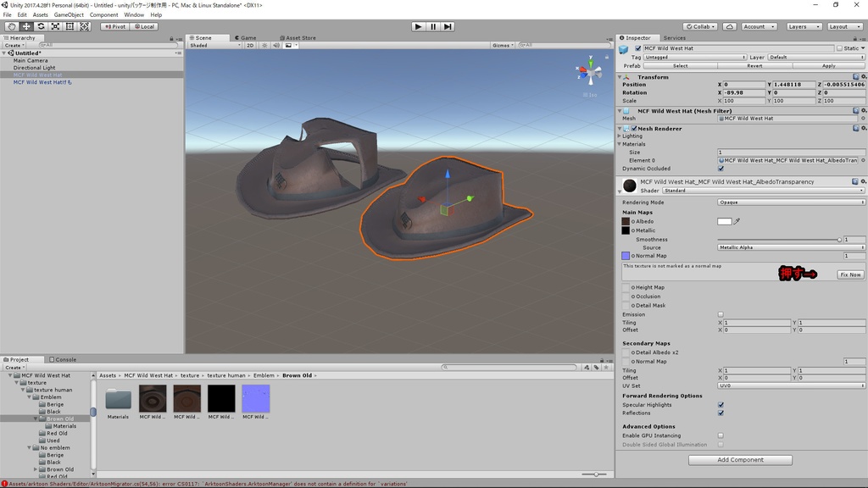This screenshot has height=488, width=868.
Task: Click the Add Component button
Action: pyautogui.click(x=740, y=460)
